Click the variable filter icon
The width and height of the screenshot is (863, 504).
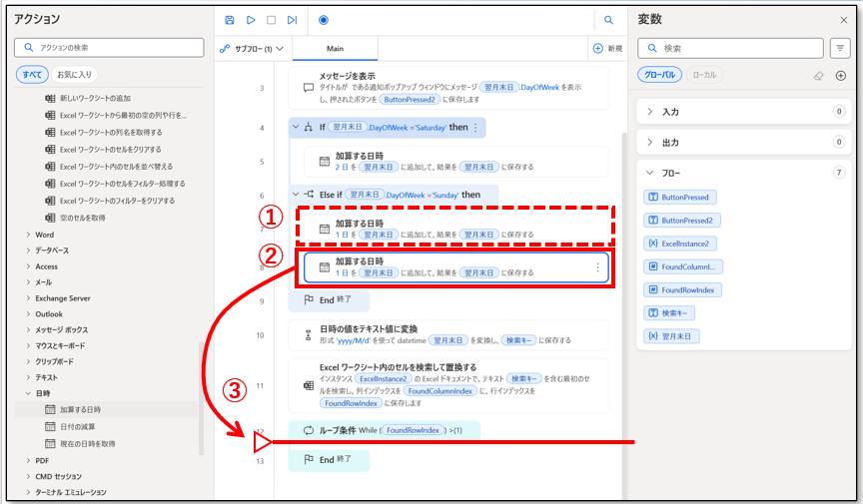click(x=840, y=48)
